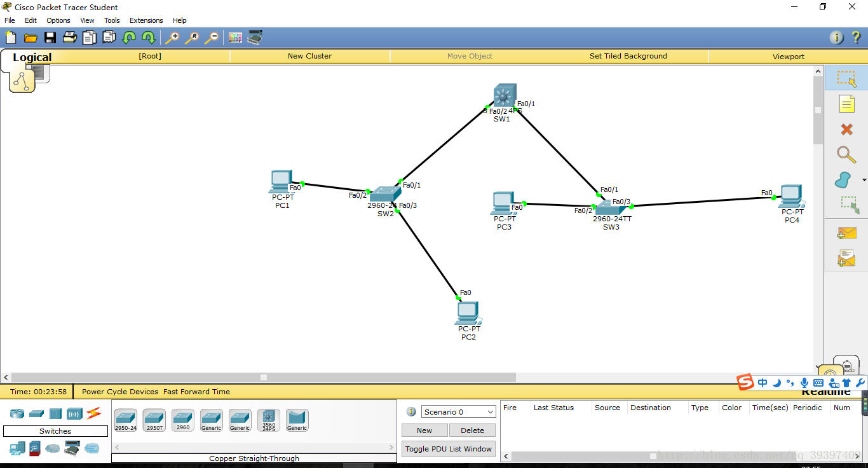Screen dimensions: 868x468
Task: Click Power Cycle Devices
Action: coord(120,392)
